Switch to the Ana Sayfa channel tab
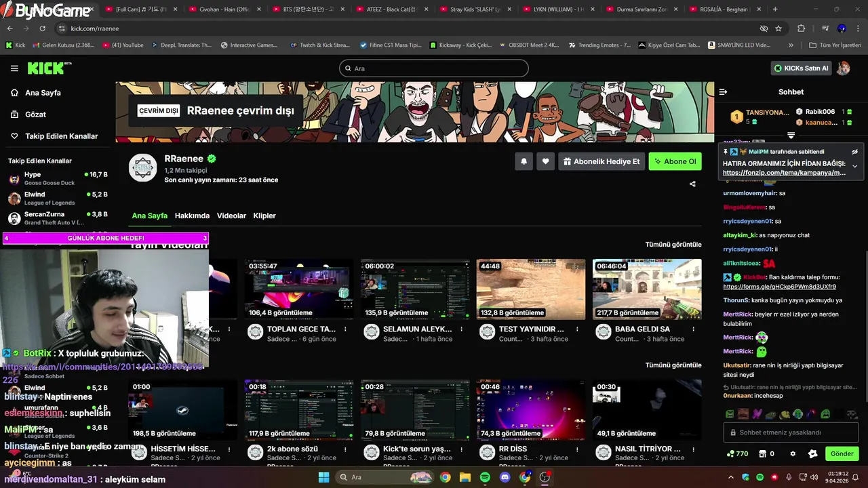 click(x=149, y=216)
